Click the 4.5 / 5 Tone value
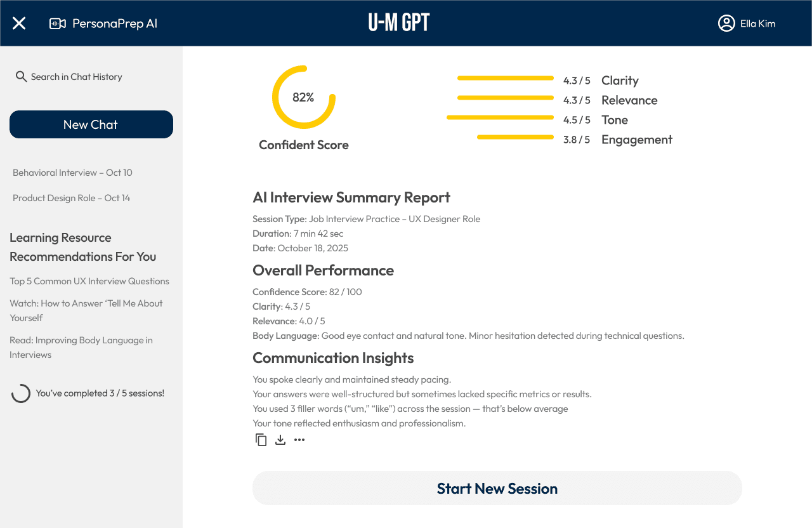The width and height of the screenshot is (812, 528). [577, 120]
